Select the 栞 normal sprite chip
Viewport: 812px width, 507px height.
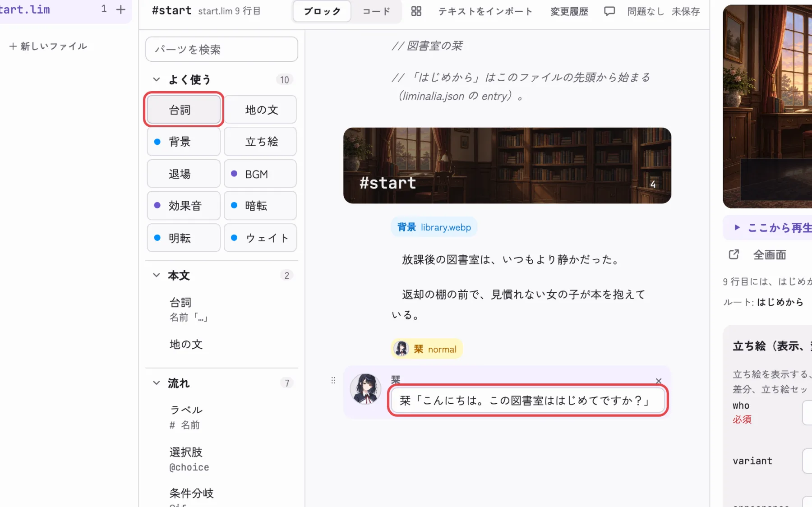427,349
